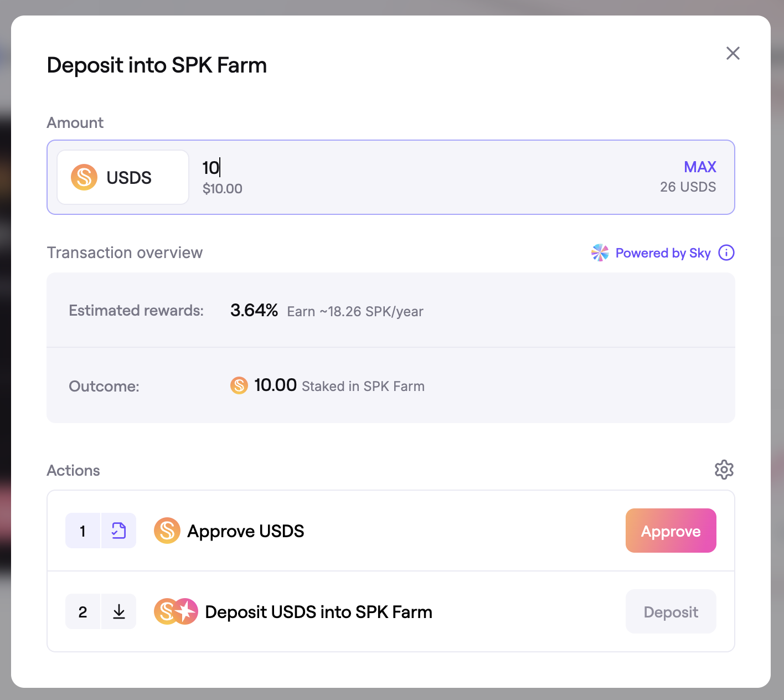Click the download arrow icon in step 2
Screen dimensions: 784x700
(118, 611)
